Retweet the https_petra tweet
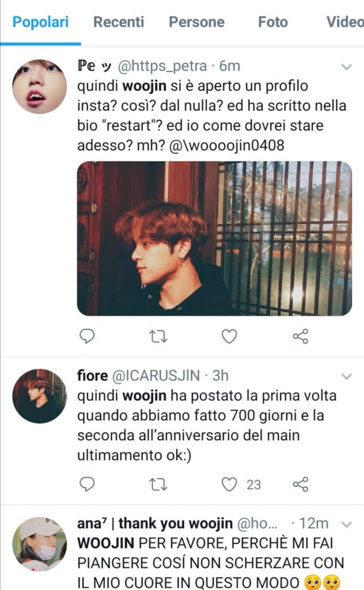This screenshot has height=590, width=364. (x=158, y=336)
